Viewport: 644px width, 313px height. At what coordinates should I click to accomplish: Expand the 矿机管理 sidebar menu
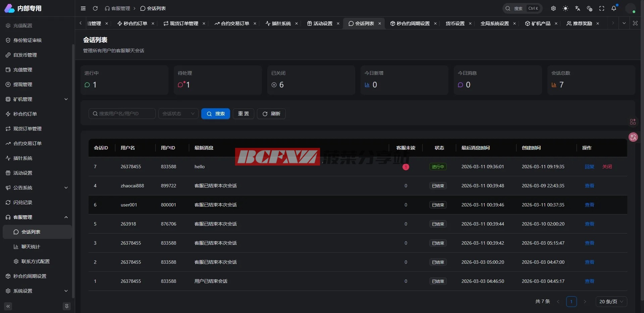click(37, 99)
